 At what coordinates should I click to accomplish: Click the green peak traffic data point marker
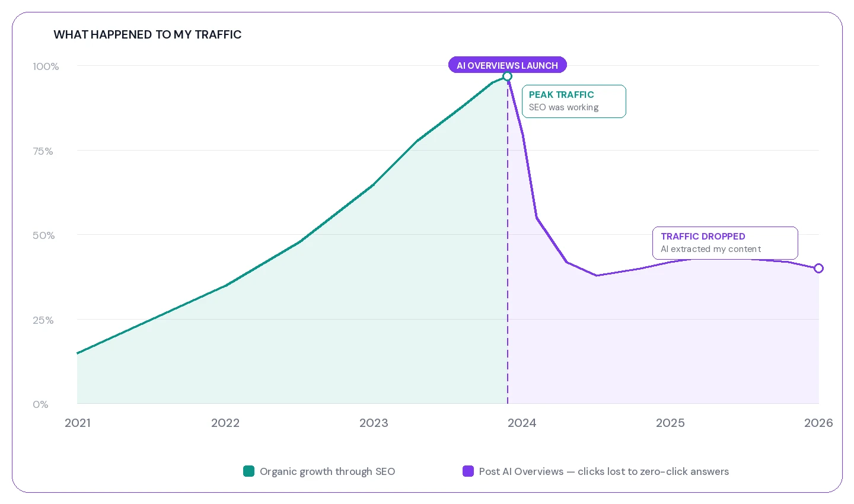[507, 76]
